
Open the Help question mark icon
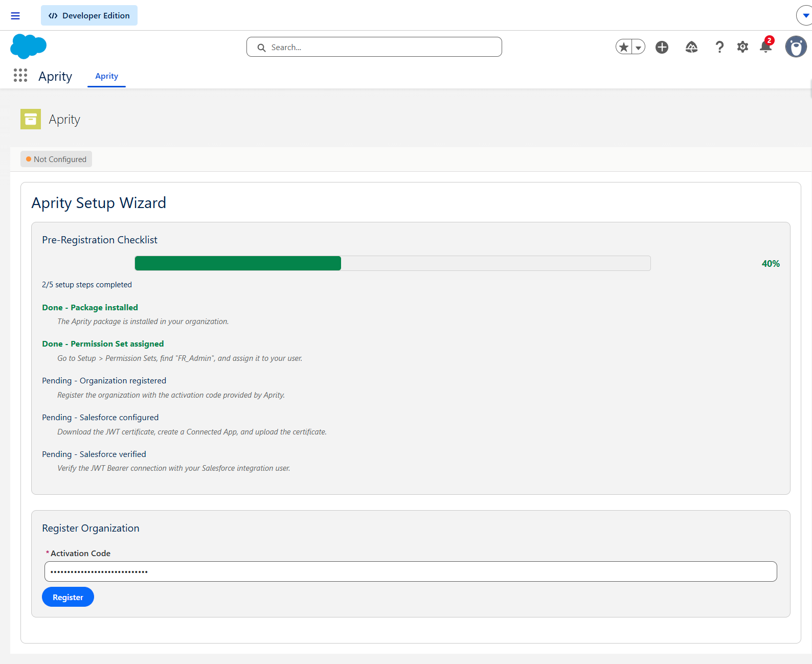(719, 47)
